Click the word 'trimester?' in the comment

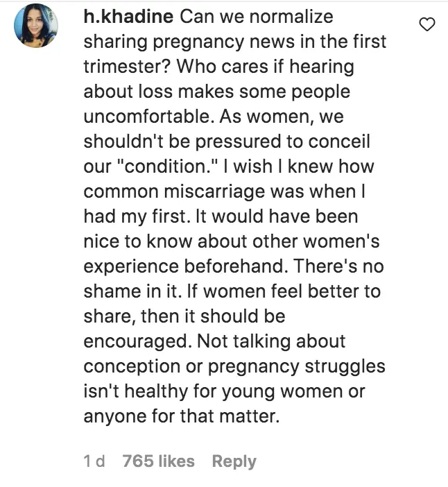pos(128,66)
